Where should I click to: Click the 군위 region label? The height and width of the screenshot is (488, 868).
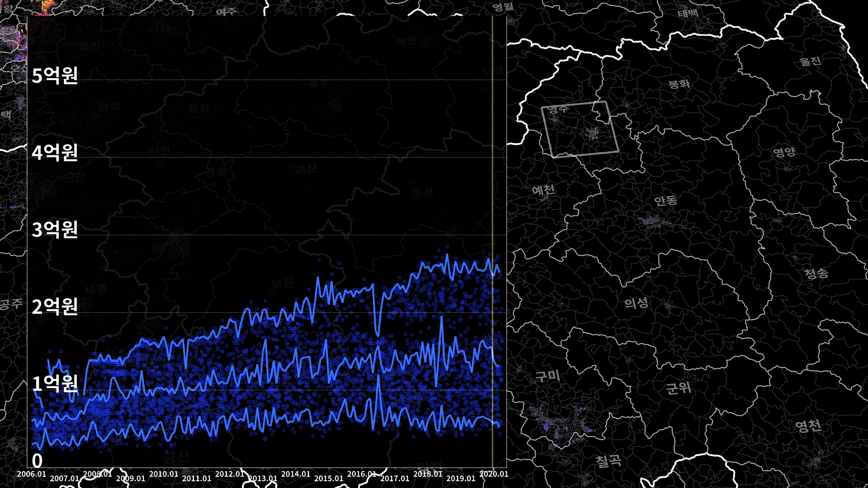tap(679, 388)
